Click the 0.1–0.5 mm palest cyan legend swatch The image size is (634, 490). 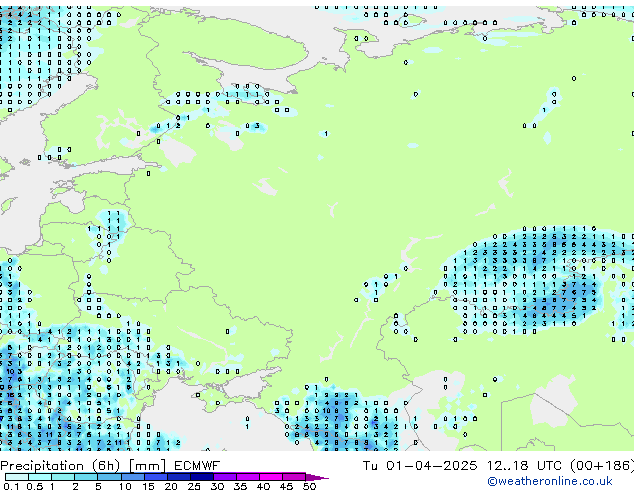(17, 477)
